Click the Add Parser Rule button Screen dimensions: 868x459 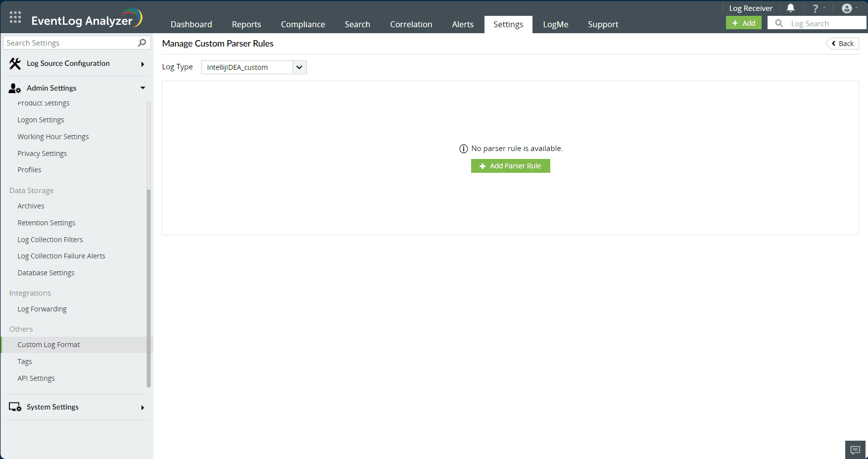coord(510,166)
